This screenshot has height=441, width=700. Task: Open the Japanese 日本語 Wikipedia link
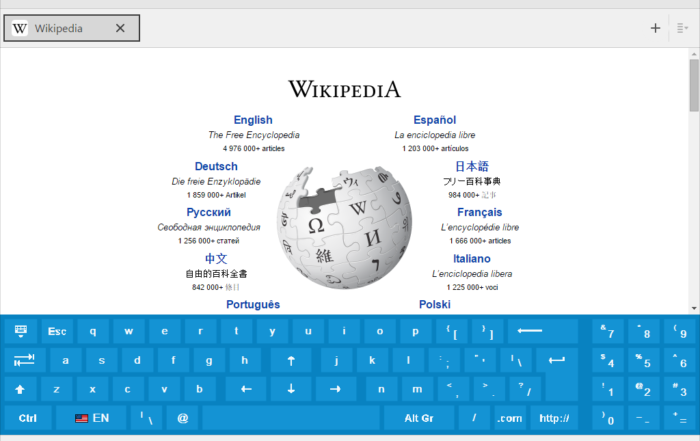472,166
